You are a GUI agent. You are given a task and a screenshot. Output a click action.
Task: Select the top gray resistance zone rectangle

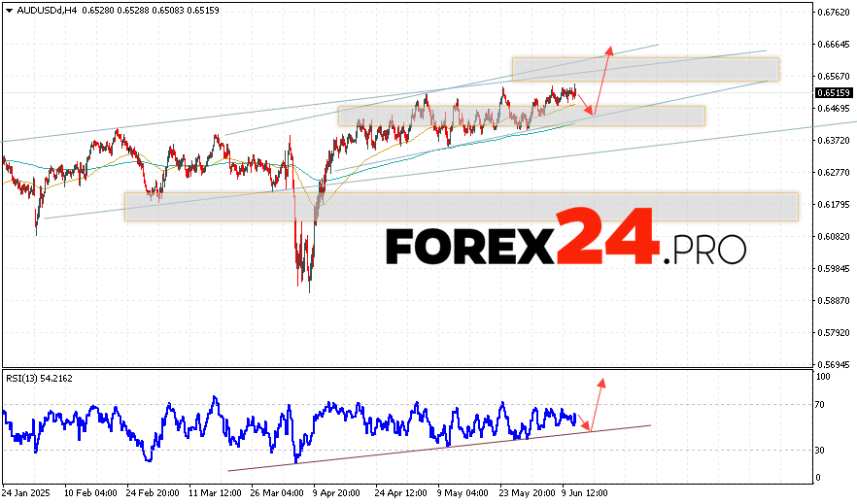pos(645,69)
